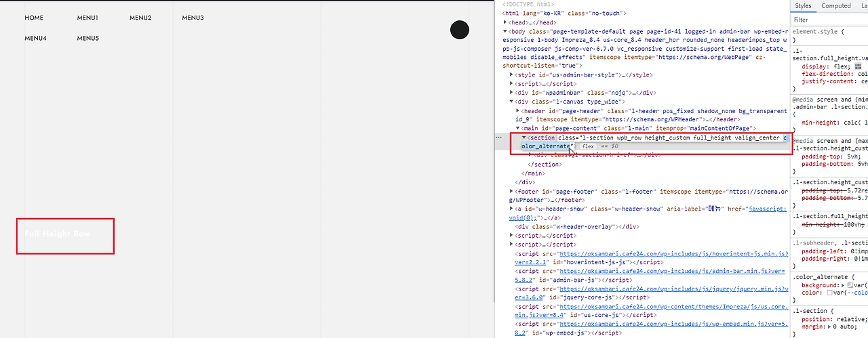Switch to the Styles tab

[x=803, y=6]
